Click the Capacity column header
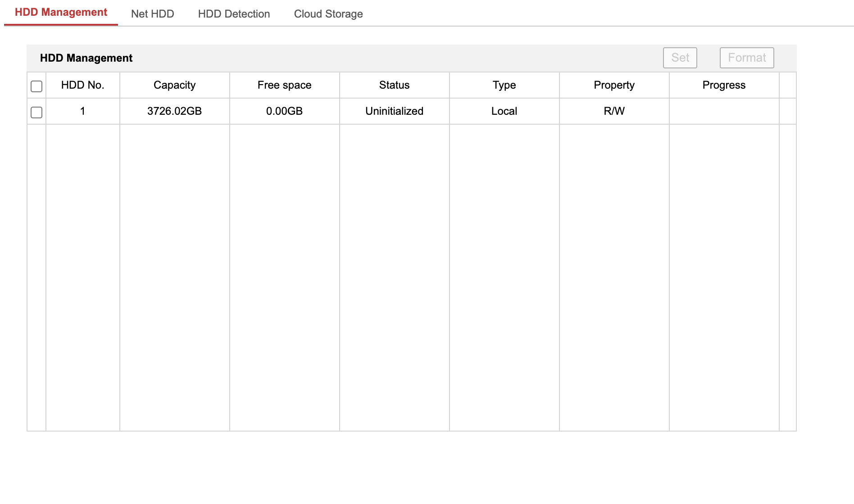854x504 pixels. click(x=174, y=85)
